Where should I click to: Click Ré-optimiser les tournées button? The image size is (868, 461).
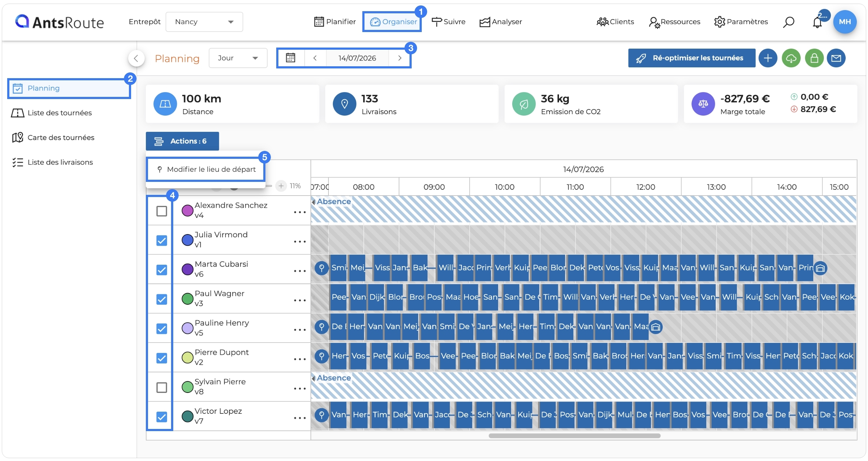pos(692,58)
